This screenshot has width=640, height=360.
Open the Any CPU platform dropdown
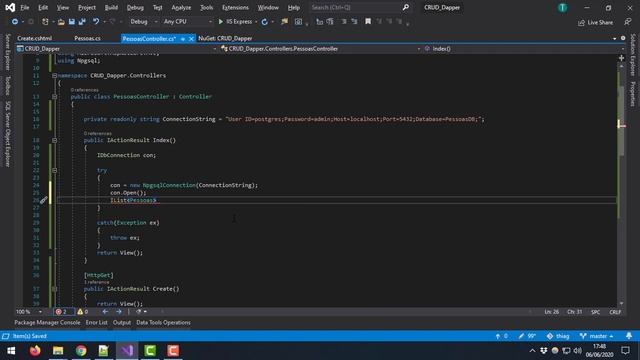[187, 22]
